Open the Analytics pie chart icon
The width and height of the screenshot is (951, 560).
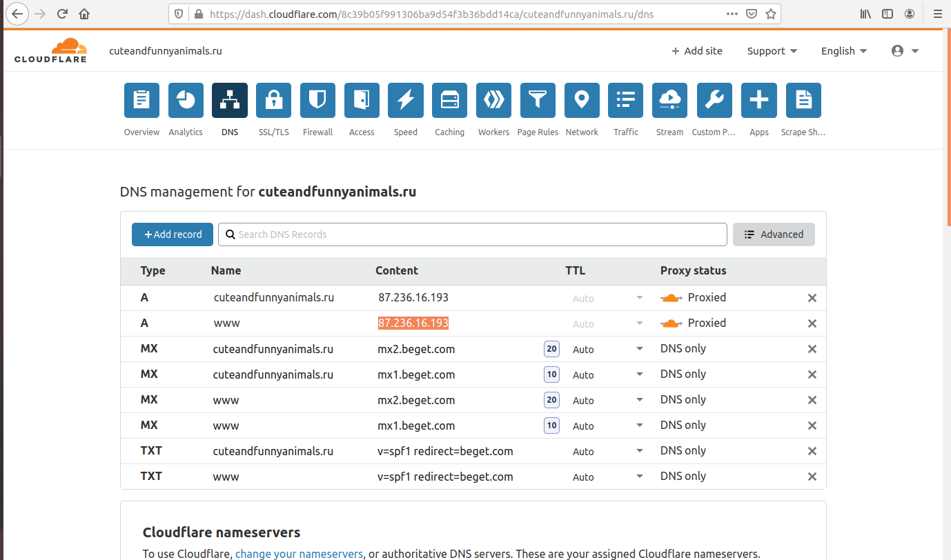coord(186,101)
